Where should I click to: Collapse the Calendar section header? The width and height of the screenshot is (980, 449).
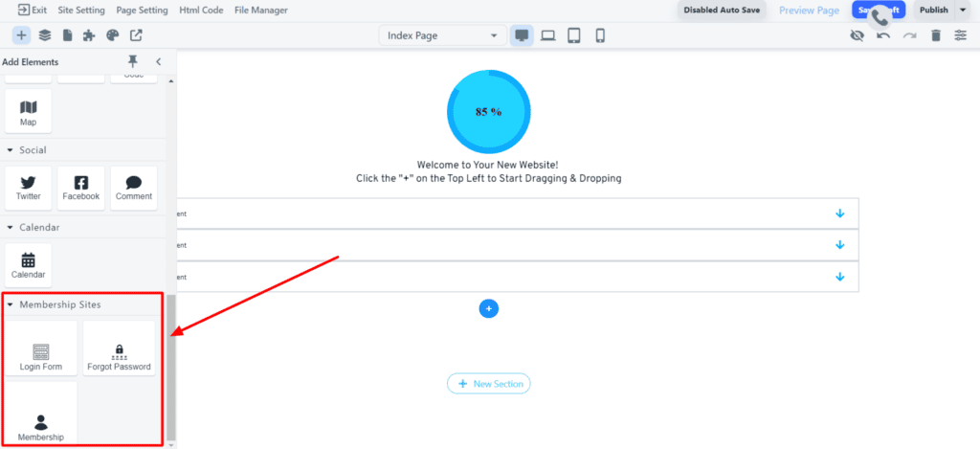coord(10,227)
